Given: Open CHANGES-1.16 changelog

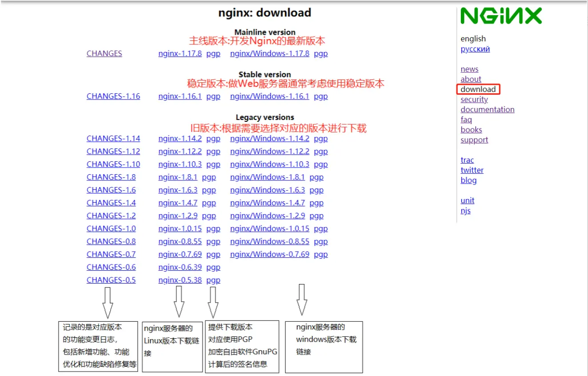Looking at the screenshot, I should pyautogui.click(x=113, y=96).
